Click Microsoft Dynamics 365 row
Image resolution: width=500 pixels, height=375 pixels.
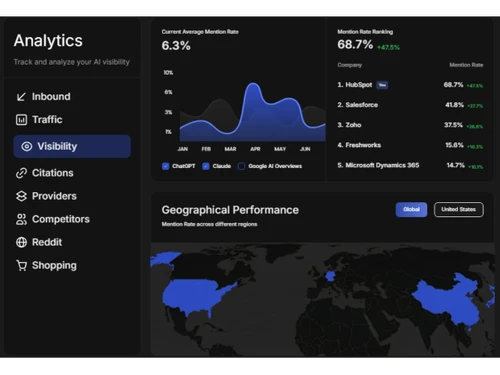[410, 165]
